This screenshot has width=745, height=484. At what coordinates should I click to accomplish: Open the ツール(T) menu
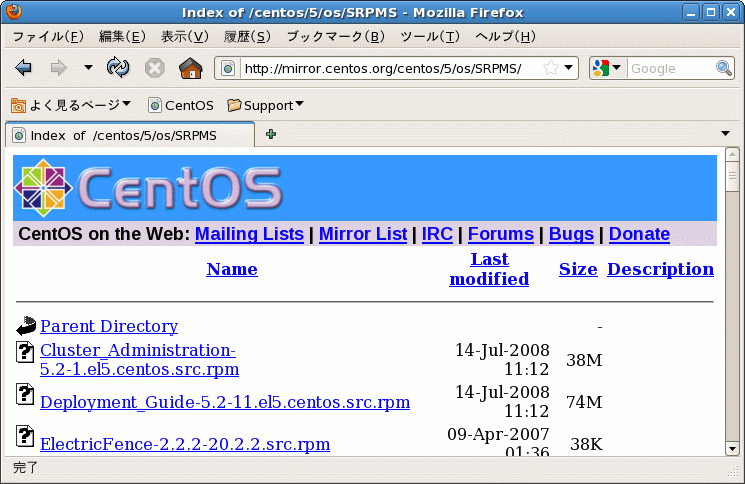tap(429, 37)
